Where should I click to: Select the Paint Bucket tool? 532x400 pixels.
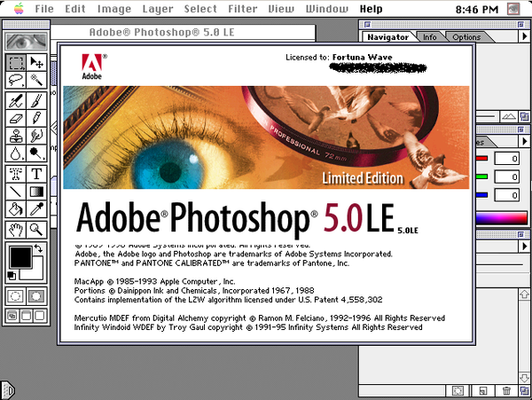(16, 209)
